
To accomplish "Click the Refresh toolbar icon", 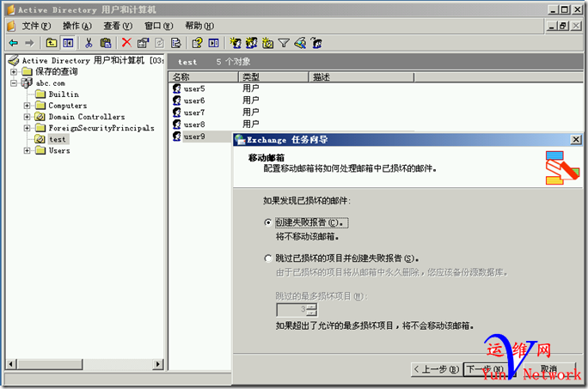I will point(160,43).
